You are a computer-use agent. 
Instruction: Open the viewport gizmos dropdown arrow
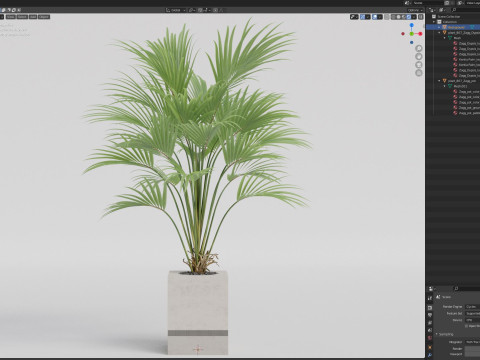(x=368, y=17)
